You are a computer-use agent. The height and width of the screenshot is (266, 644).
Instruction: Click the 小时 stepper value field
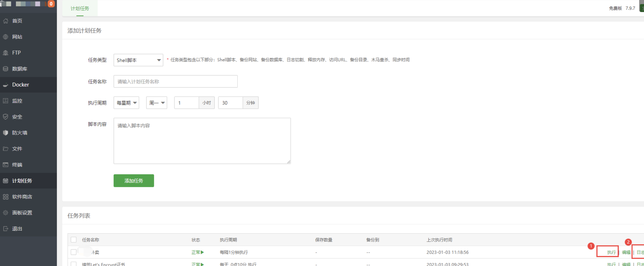(x=185, y=103)
